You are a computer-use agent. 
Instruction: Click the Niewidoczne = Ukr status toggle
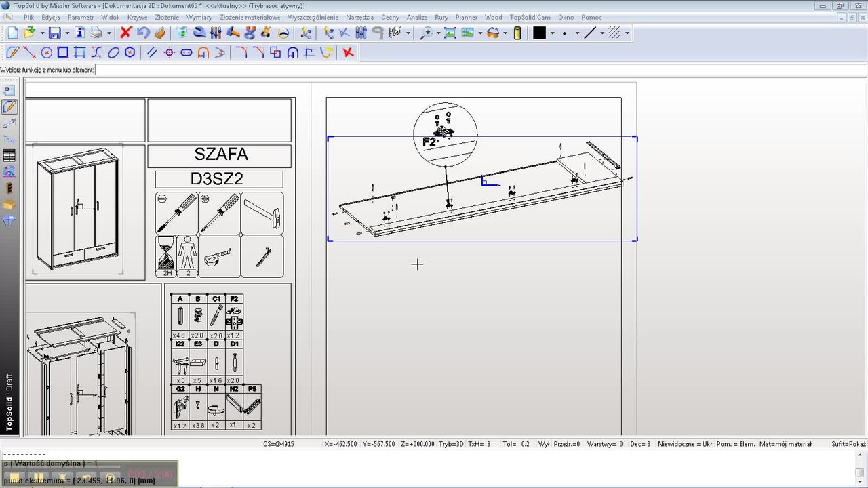(x=684, y=444)
